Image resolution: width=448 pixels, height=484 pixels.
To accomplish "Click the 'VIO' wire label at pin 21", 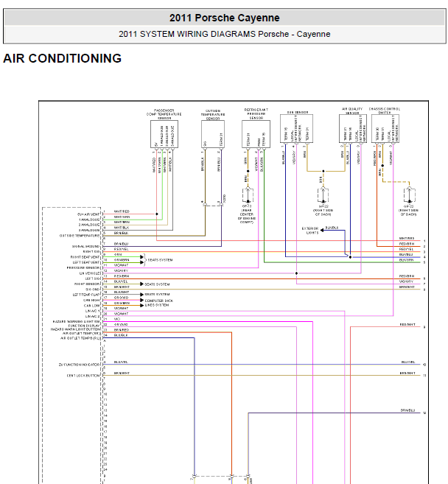I will (117, 319).
